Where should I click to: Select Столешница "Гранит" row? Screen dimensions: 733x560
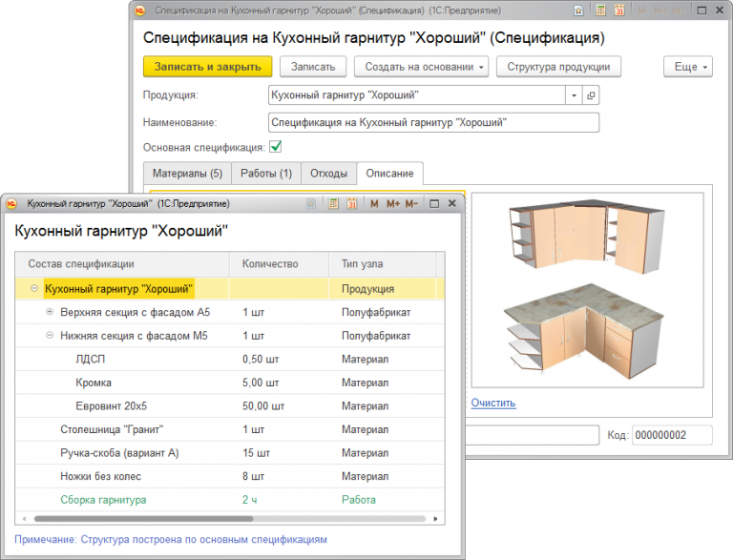(229, 429)
